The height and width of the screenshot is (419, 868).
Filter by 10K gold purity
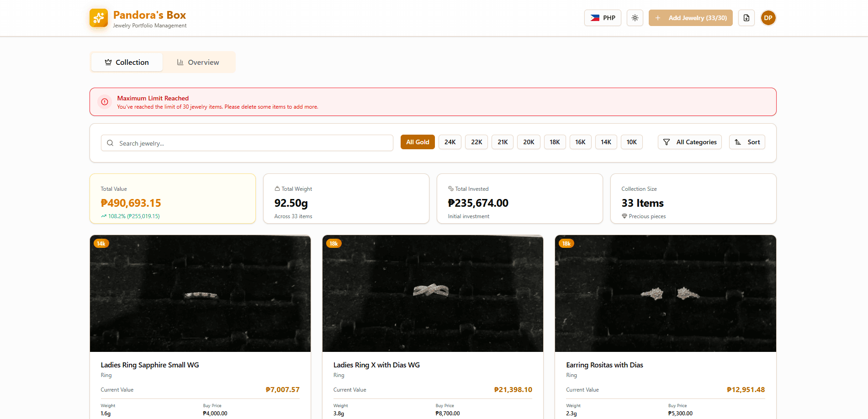pyautogui.click(x=631, y=142)
